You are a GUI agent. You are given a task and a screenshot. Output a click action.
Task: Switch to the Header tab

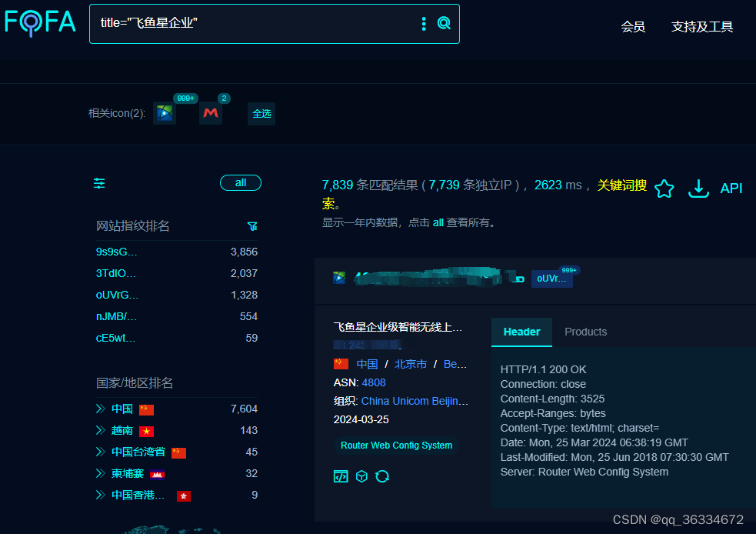[x=521, y=332]
